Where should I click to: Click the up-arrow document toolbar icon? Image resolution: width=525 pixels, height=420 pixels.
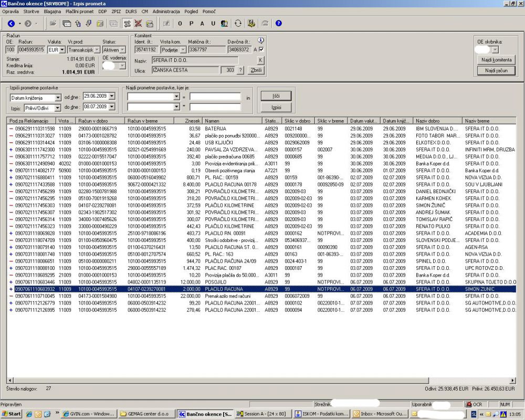tap(78, 23)
